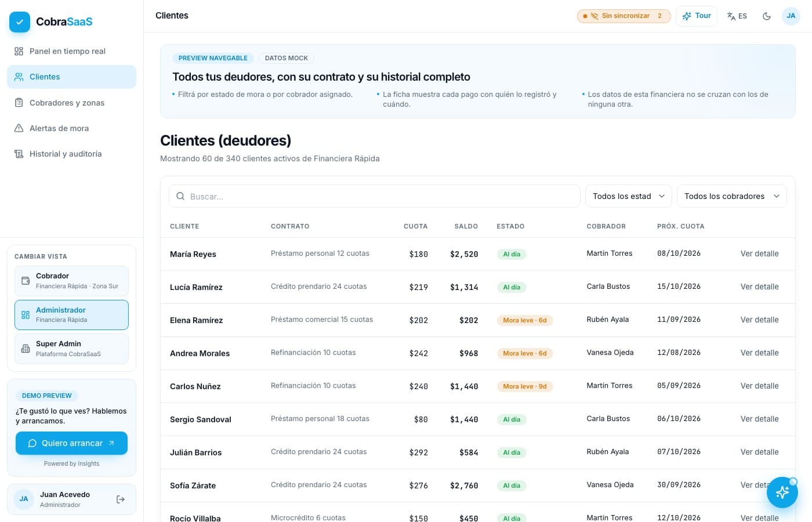Expand the Todos los cobradores dropdown
Image resolution: width=812 pixels, height=522 pixels.
coord(732,196)
